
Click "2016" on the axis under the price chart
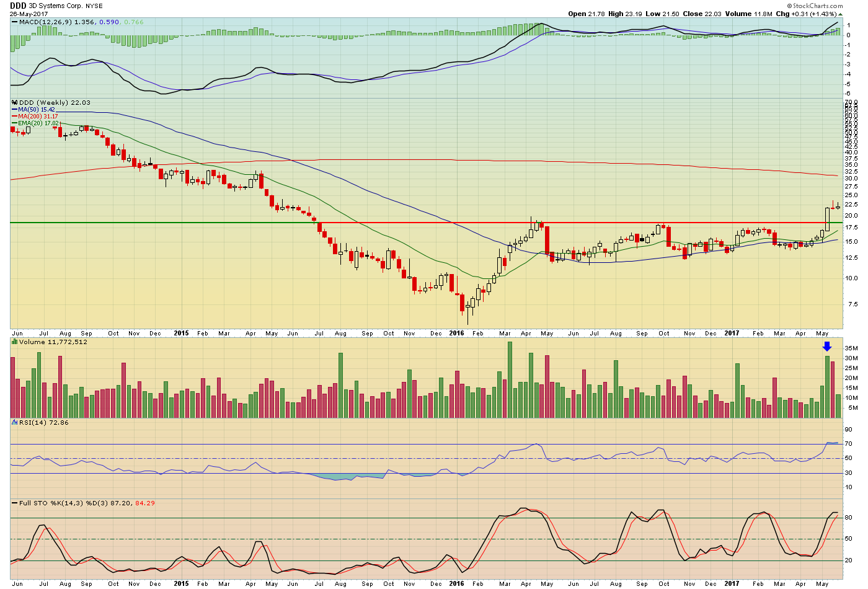pyautogui.click(x=456, y=333)
